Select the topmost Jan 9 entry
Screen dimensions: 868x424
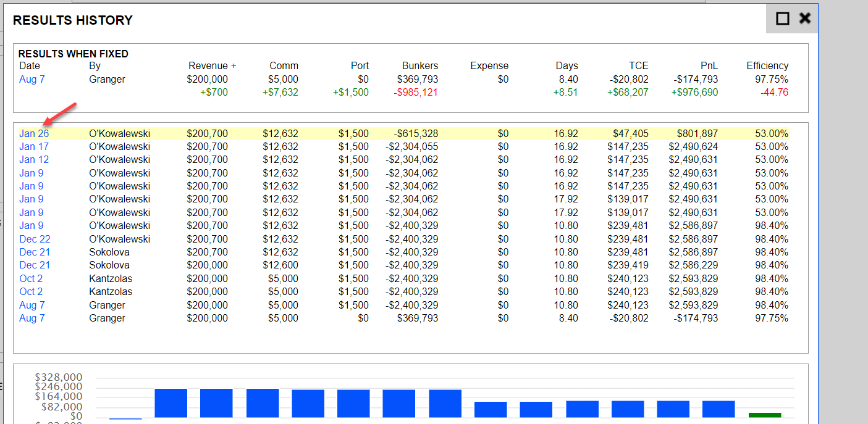(x=32, y=173)
